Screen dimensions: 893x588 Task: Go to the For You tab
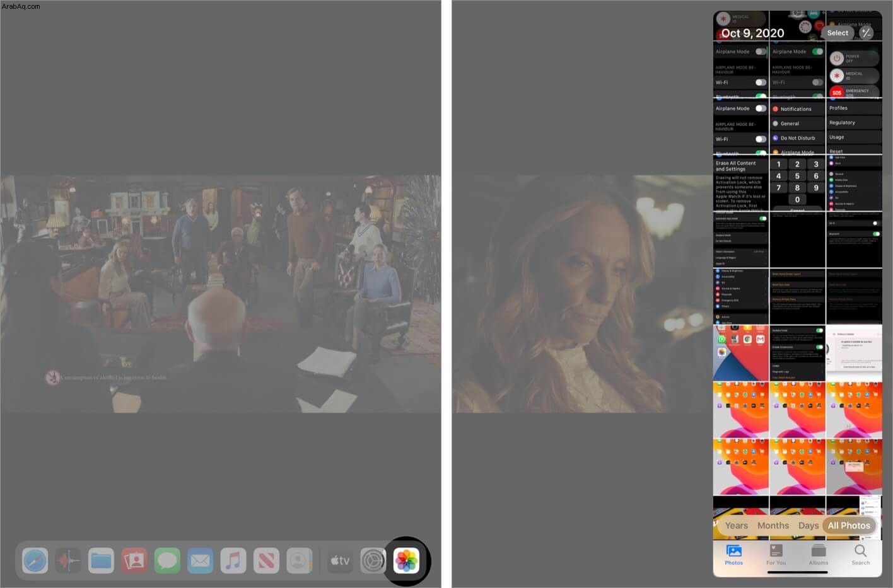coord(776,555)
